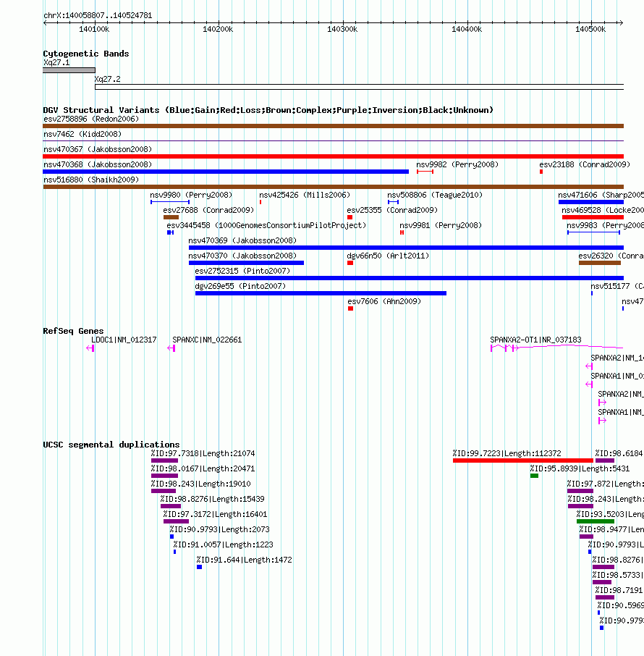Viewport: 644px width, 656px height.
Task: Click the %ID:90.5969 duplication label
Action: tap(621, 605)
